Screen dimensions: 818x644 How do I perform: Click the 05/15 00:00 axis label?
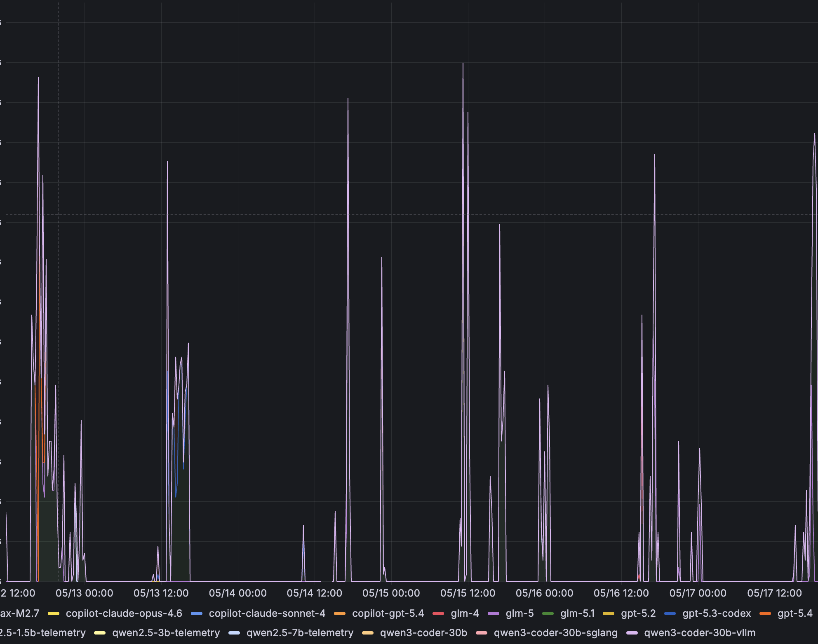tap(391, 593)
